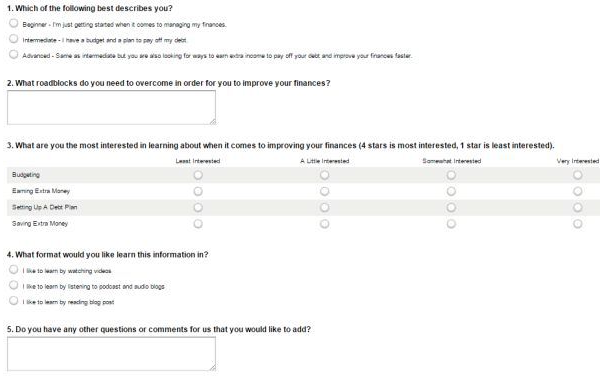Screen dimensions: 600x381
Task: Mark Budgeting as Least Interested
Action: point(198,175)
